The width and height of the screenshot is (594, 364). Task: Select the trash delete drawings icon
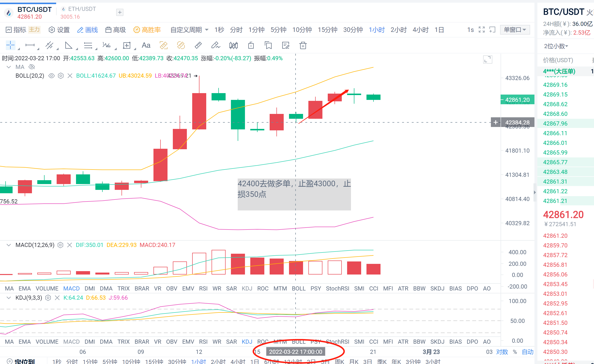click(303, 45)
